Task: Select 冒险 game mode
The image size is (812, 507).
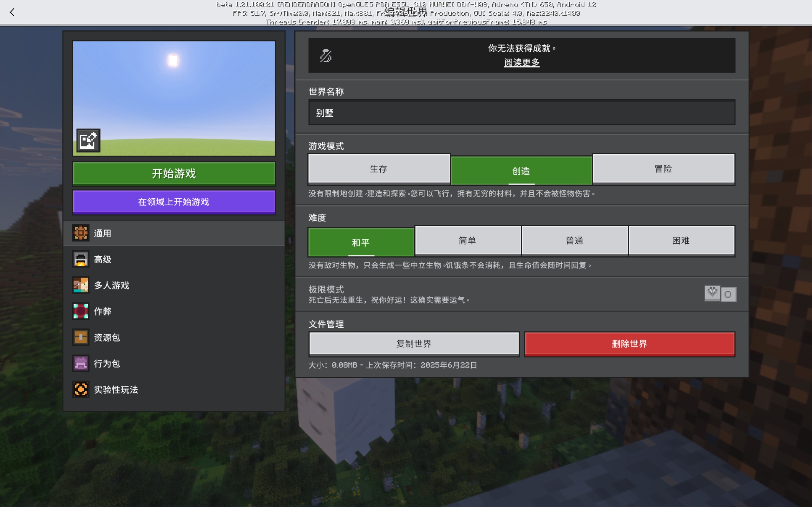Action: pyautogui.click(x=663, y=169)
